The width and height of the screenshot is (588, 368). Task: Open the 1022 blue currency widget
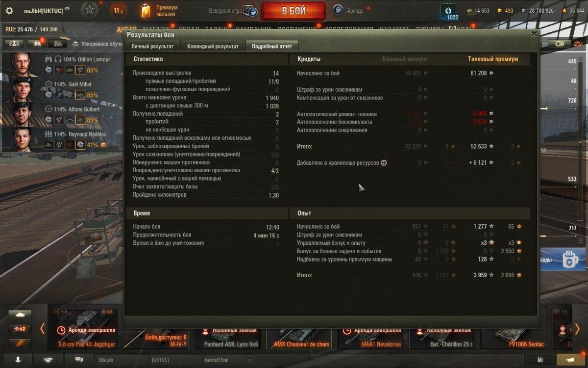coord(448,12)
